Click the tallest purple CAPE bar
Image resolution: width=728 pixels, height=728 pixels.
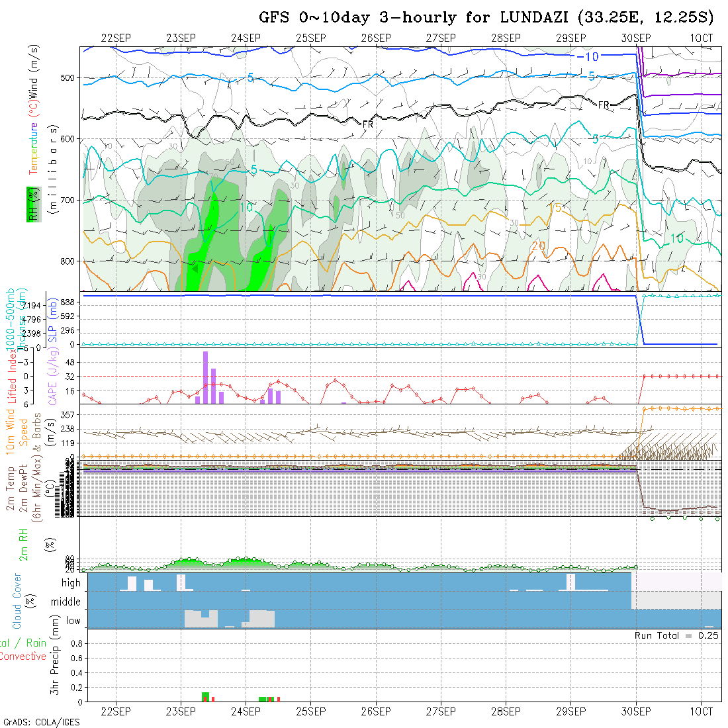(x=205, y=377)
